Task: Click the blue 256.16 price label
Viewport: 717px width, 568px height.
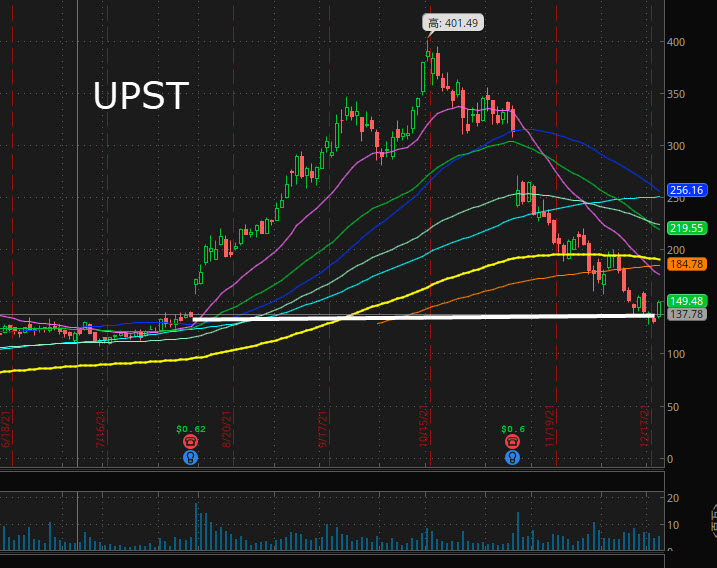Action: point(687,190)
